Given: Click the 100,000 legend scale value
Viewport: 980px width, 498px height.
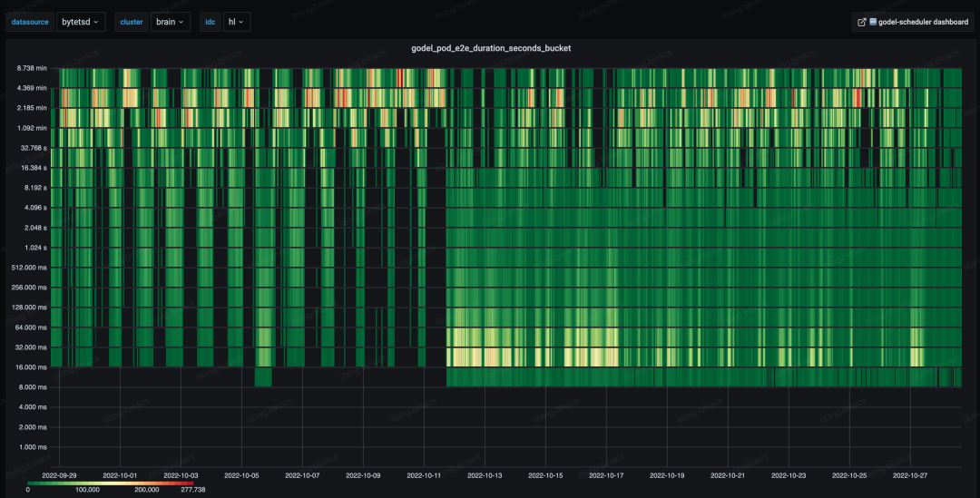Looking at the screenshot, I should pos(87,490).
